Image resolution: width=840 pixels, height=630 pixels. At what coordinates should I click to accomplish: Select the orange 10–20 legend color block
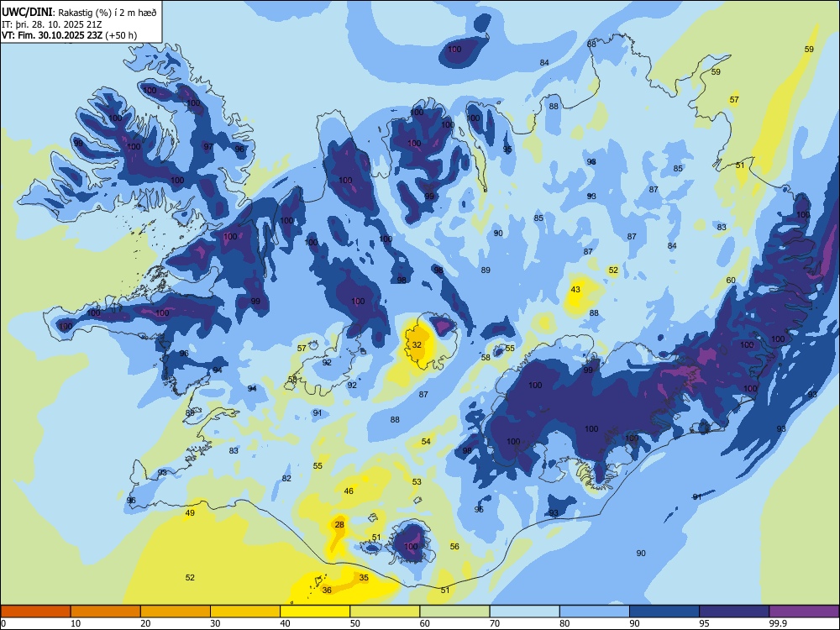(x=106, y=612)
